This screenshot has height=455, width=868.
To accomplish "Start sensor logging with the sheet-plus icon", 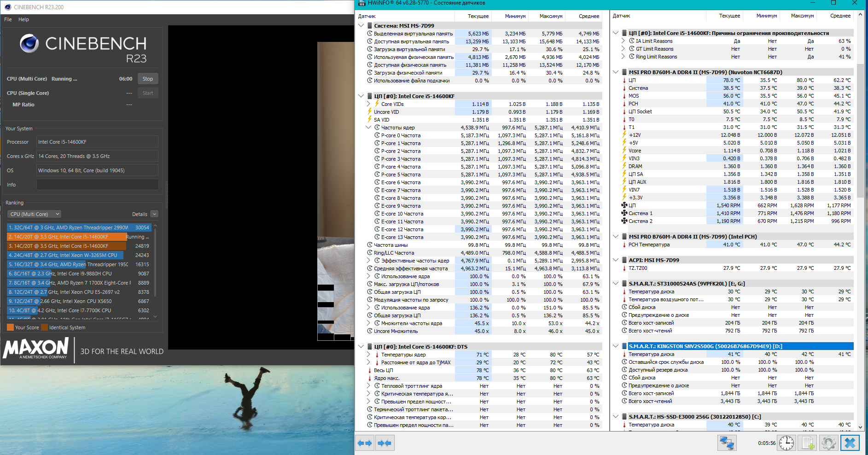I will [808, 443].
